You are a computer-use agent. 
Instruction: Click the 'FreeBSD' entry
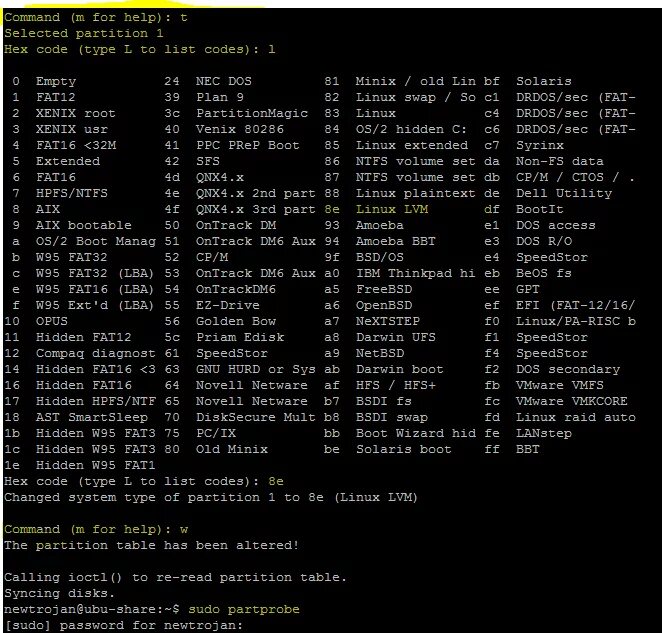click(384, 289)
